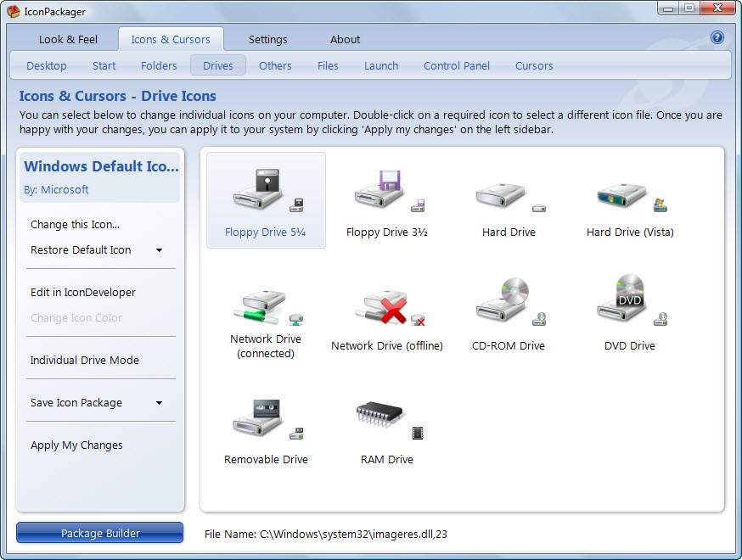Select the Network Drive (offline) large icon
Screen dimensions: 742x560
click(381, 306)
